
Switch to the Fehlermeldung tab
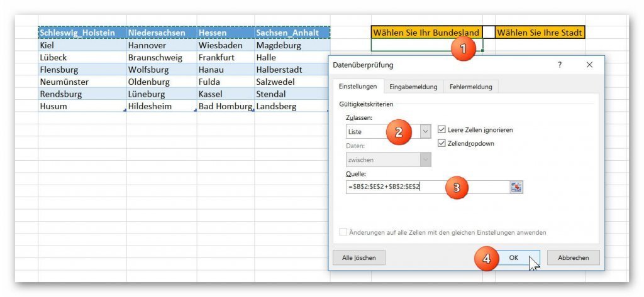click(x=470, y=87)
